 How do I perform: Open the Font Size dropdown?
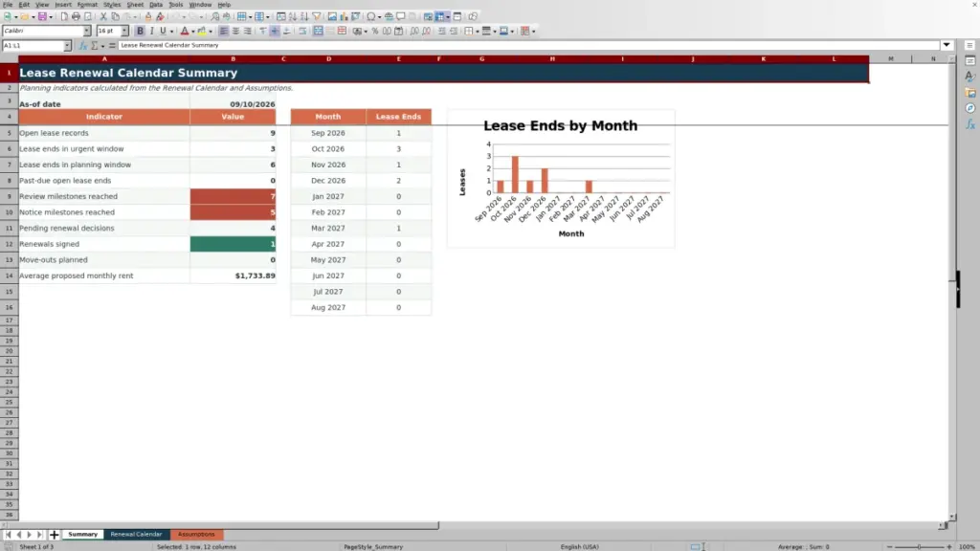[x=124, y=31]
